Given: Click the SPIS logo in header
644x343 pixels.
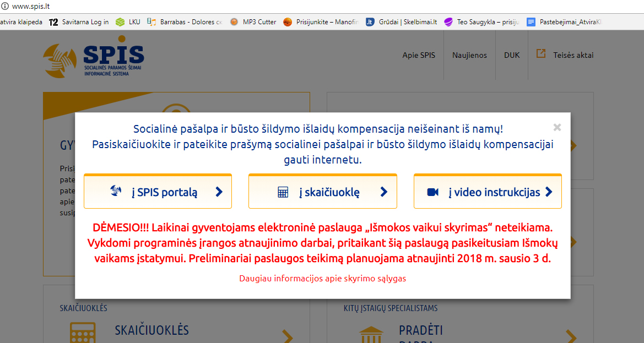Looking at the screenshot, I should (x=94, y=56).
